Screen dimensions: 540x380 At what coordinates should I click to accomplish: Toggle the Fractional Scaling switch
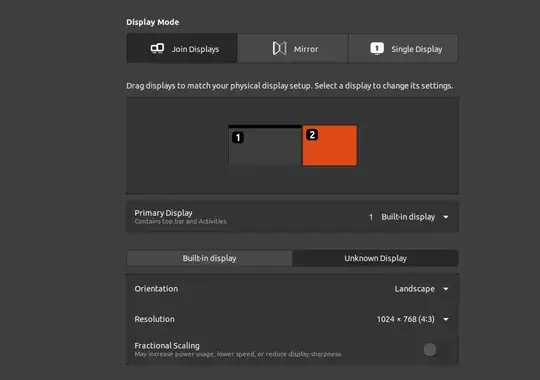click(436, 350)
